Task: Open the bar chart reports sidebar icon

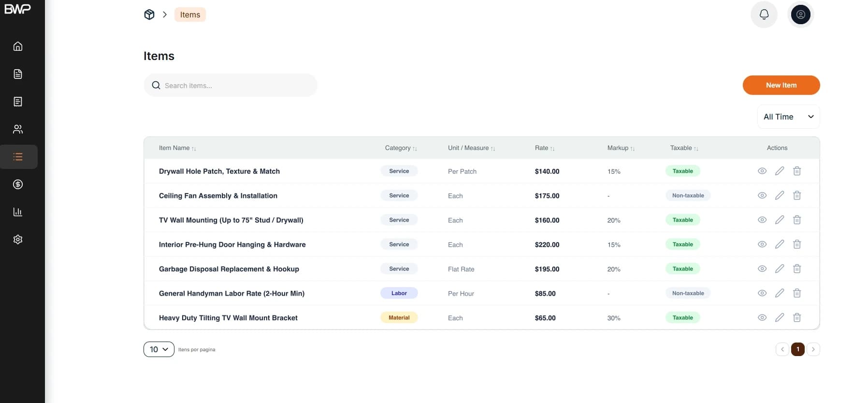Action: pos(18,212)
